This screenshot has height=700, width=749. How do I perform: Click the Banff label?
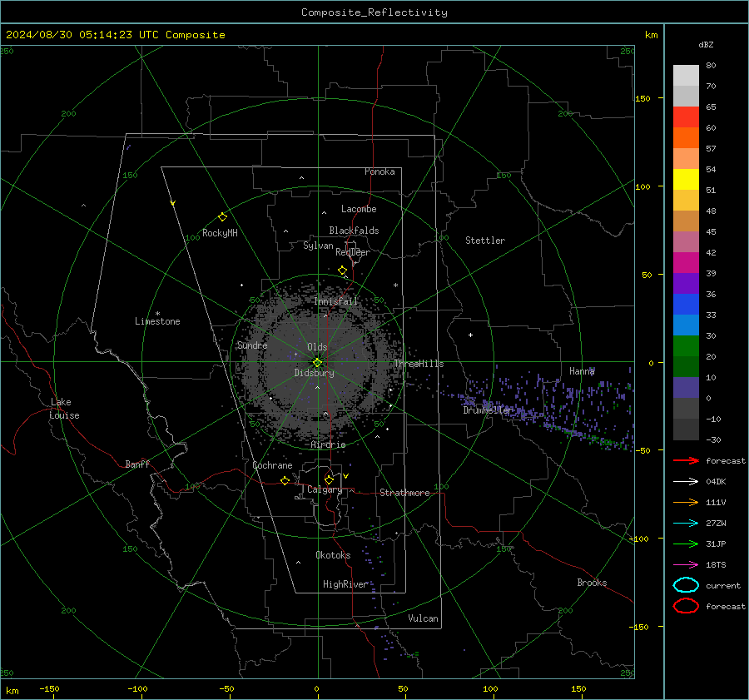click(137, 464)
